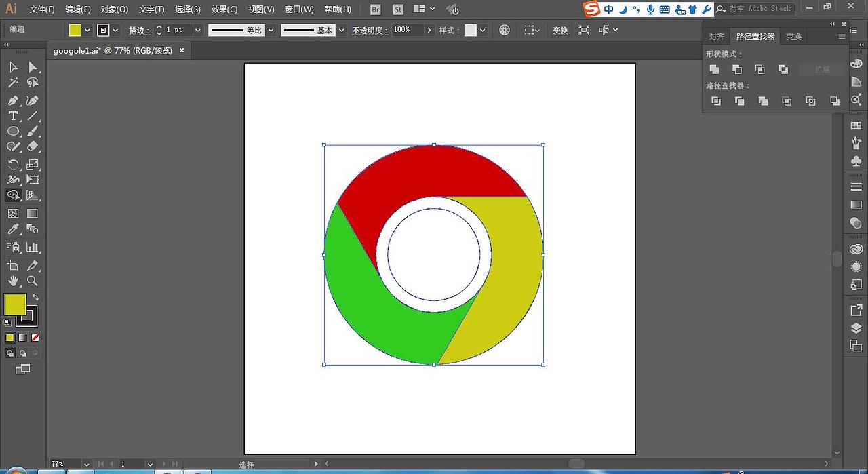Open the 等比 width profile dropdown
This screenshot has height=474, width=868.
tap(271, 29)
